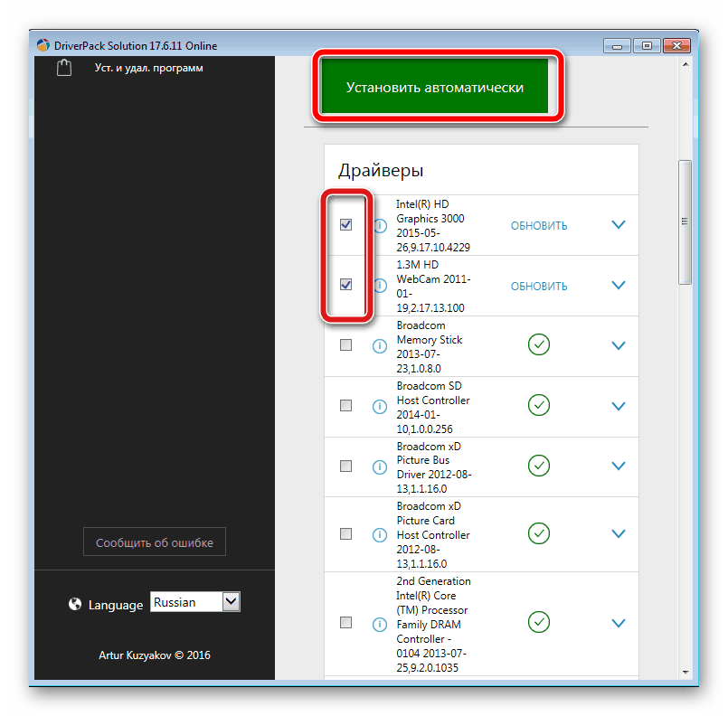Viewport: 728px width, 716px height.
Task: Click info icon for Broadcom SD Host Controller
Action: pyautogui.click(x=380, y=406)
